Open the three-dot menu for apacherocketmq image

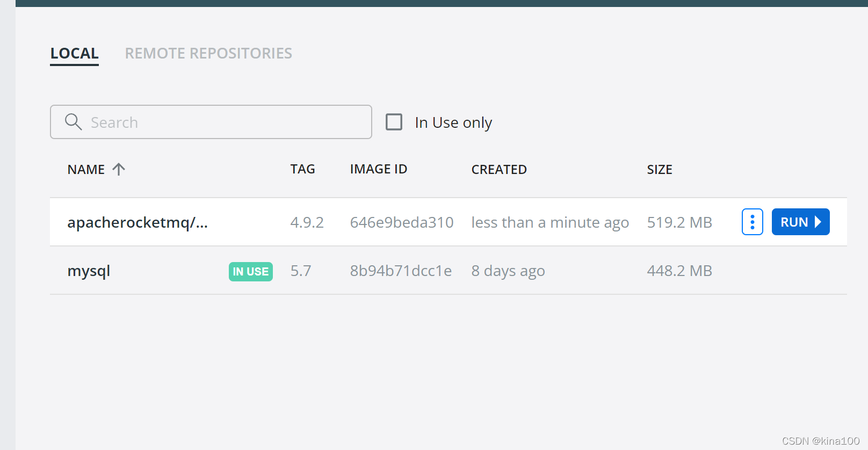(x=752, y=222)
